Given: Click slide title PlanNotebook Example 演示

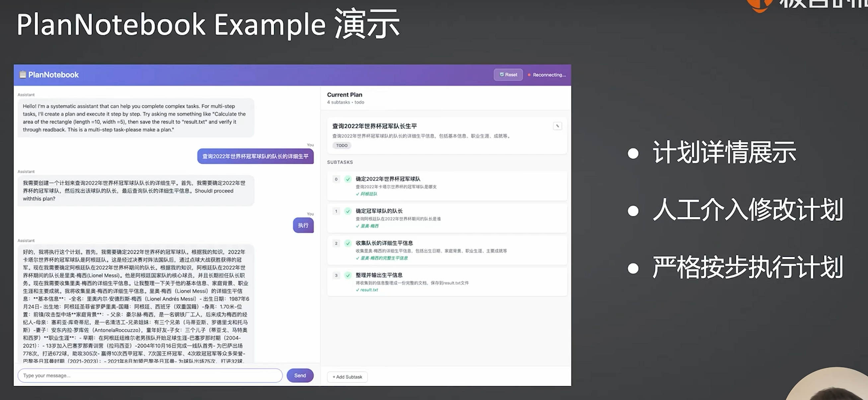Looking at the screenshot, I should pyautogui.click(x=208, y=24).
